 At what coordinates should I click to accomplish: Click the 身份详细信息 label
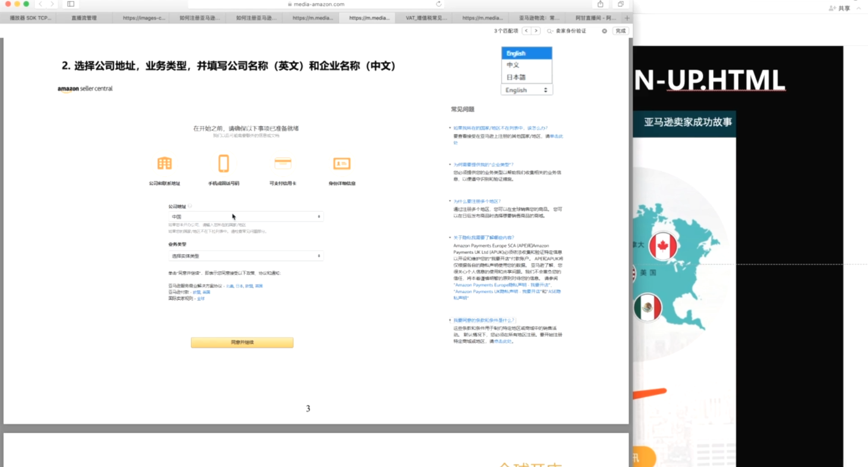click(x=342, y=183)
